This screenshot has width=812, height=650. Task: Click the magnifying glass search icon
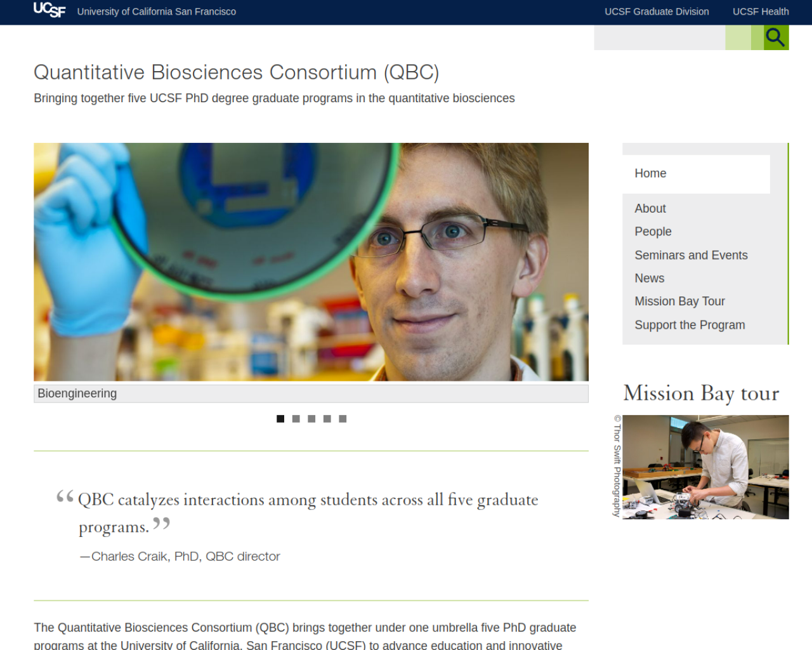775,37
